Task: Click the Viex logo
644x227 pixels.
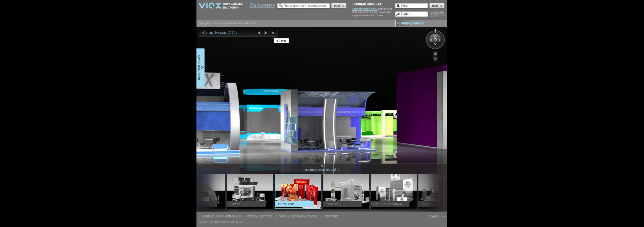Action: coord(210,6)
